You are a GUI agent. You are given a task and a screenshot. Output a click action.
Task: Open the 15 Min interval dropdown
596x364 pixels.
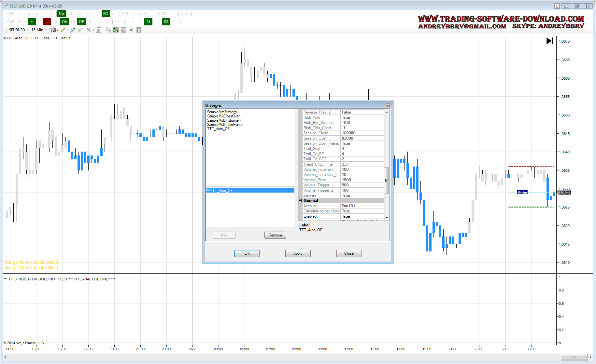pyautogui.click(x=39, y=30)
